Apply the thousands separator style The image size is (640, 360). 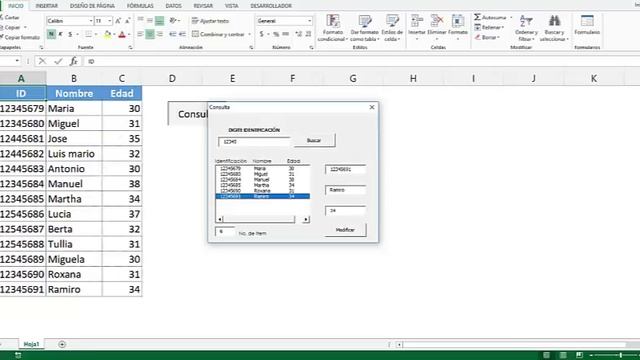click(286, 34)
